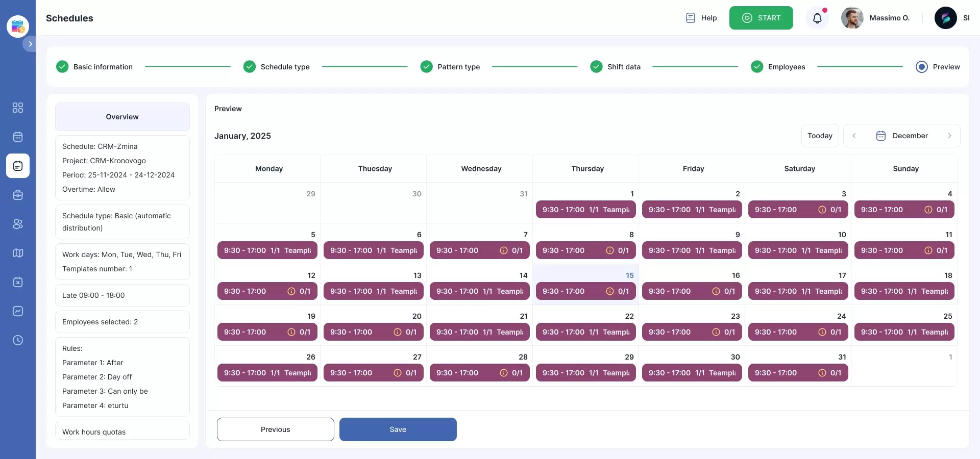Open the dashboard grid icon in sidebar
Image resolution: width=980 pixels, height=459 pixels.
tap(18, 108)
